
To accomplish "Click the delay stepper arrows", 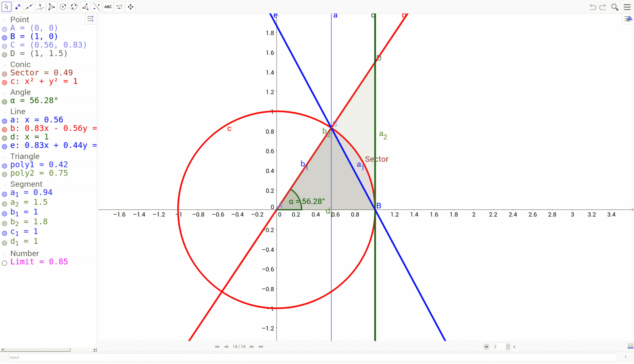I will tap(507, 347).
